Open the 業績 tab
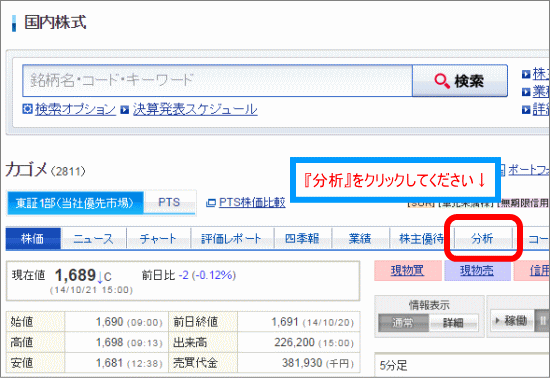 (x=360, y=238)
